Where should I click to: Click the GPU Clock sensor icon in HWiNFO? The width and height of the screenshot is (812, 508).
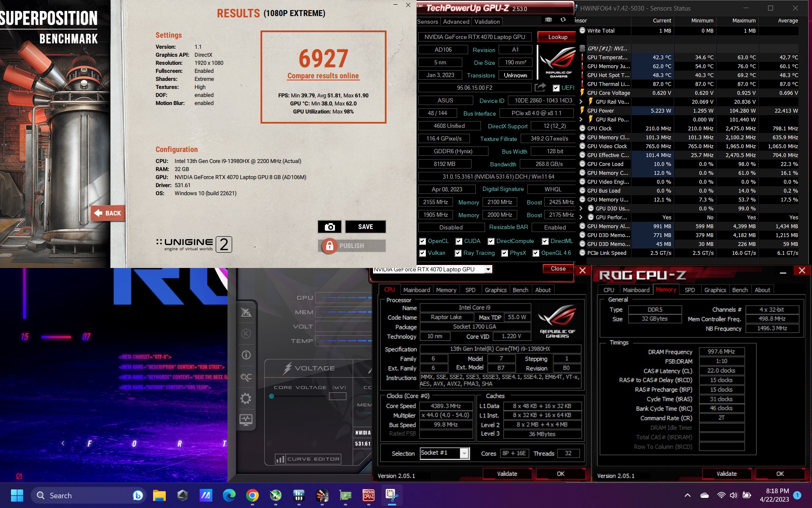click(582, 128)
